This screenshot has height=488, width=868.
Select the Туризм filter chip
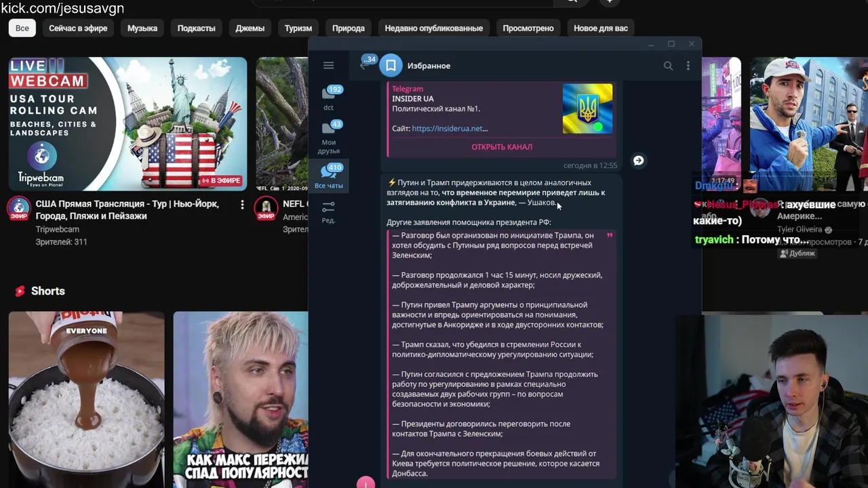point(298,28)
